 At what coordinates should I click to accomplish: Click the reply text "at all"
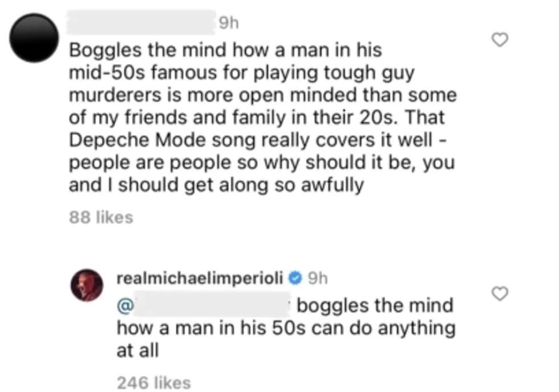(137, 351)
